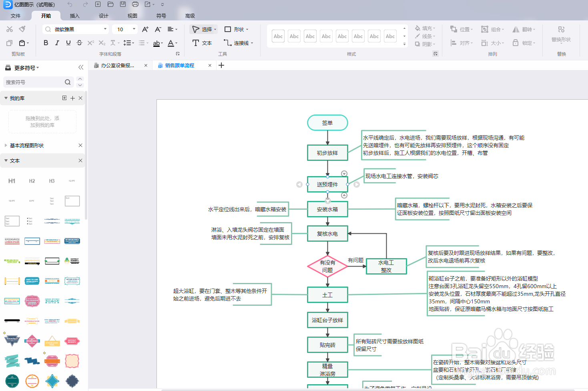Click the 搜索符号 search field

tap(36, 82)
